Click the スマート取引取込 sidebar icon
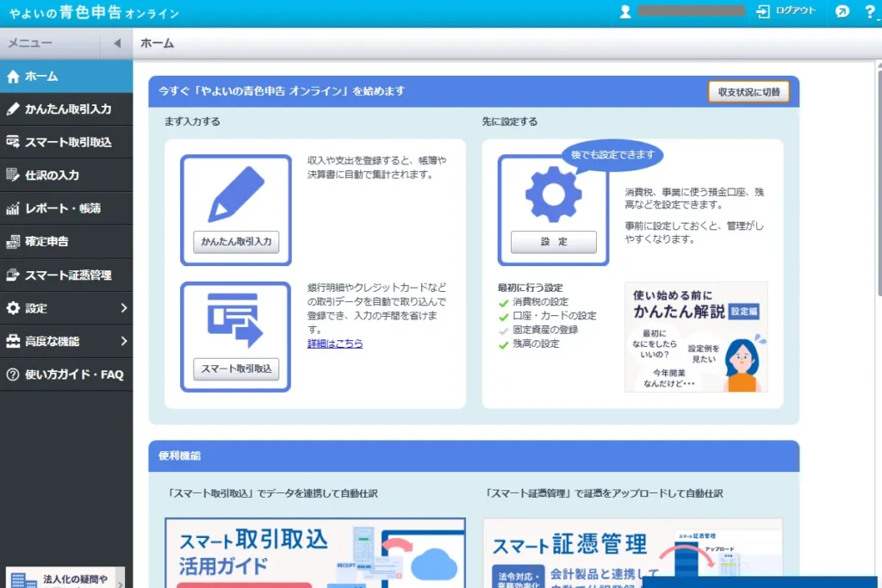882x588 pixels. (x=13, y=142)
